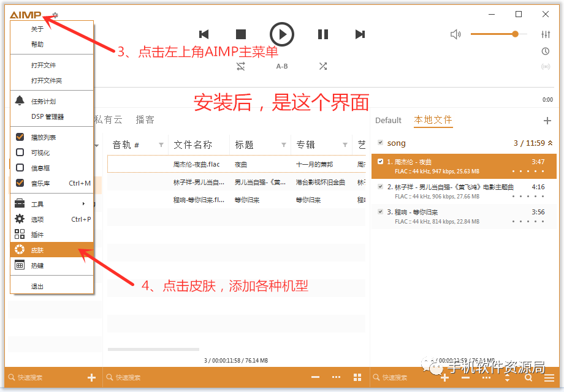Select library row 林子祥-男儿当自...
Viewport: 564px width, 392px height.
(236, 182)
